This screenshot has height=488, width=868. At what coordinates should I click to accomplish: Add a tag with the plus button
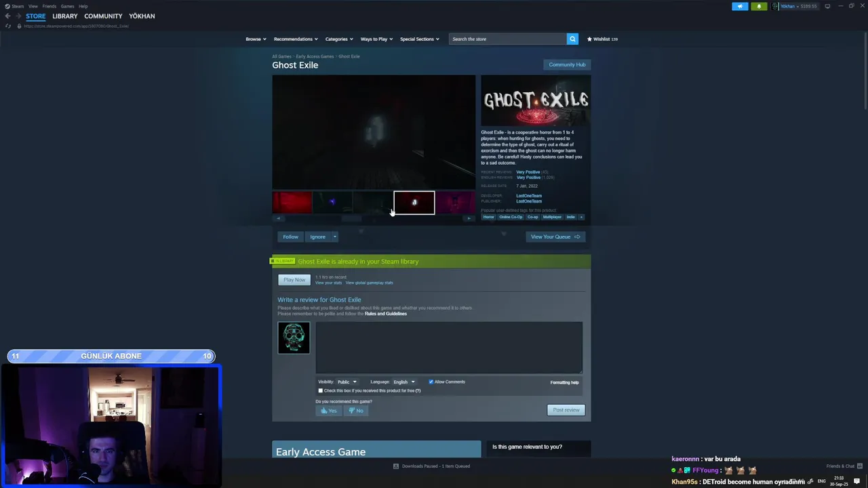[581, 217]
